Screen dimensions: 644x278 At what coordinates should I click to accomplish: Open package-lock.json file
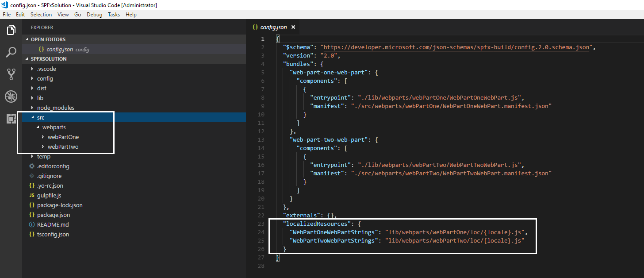134,205
